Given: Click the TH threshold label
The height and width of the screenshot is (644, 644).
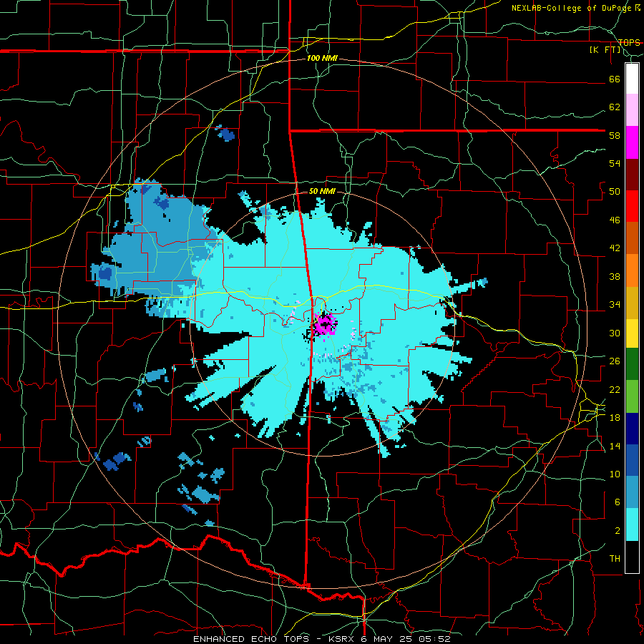Looking at the screenshot, I should (x=615, y=559).
